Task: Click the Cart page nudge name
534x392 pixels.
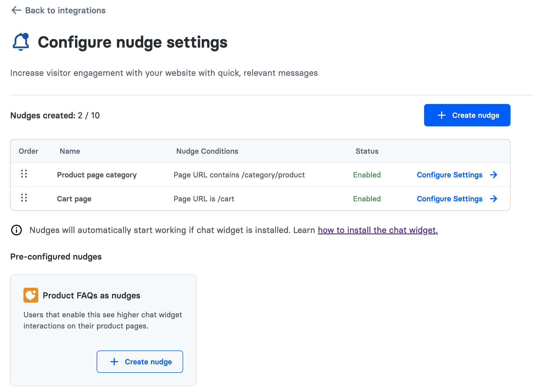Action: [74, 199]
